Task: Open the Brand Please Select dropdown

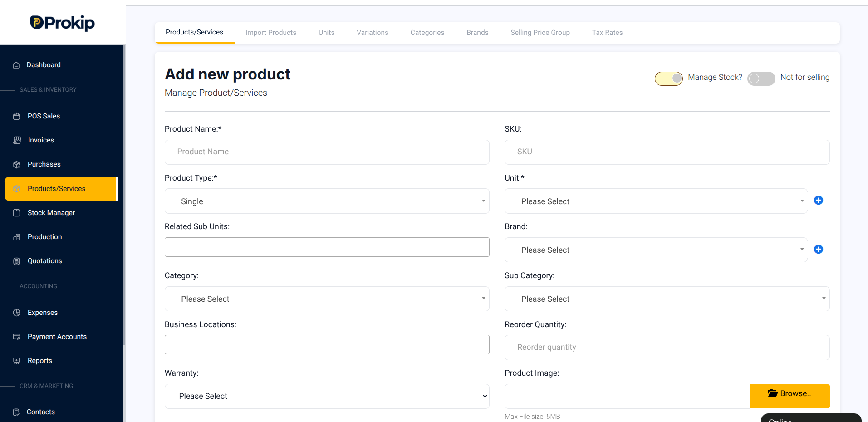Action: pos(656,250)
